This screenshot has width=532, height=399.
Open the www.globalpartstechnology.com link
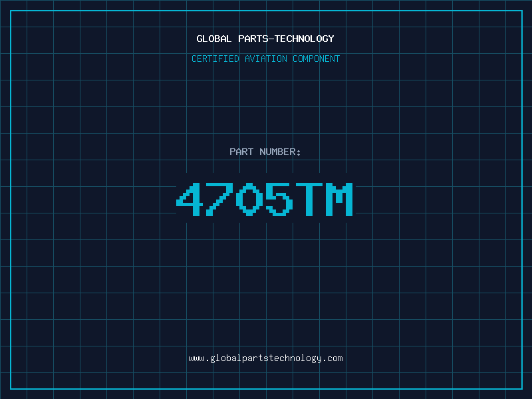[x=265, y=358]
